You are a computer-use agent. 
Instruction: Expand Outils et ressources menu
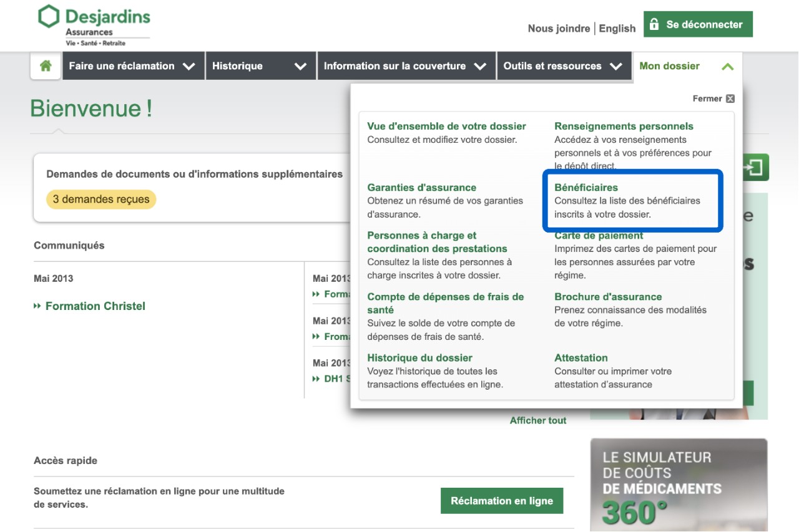pos(562,66)
